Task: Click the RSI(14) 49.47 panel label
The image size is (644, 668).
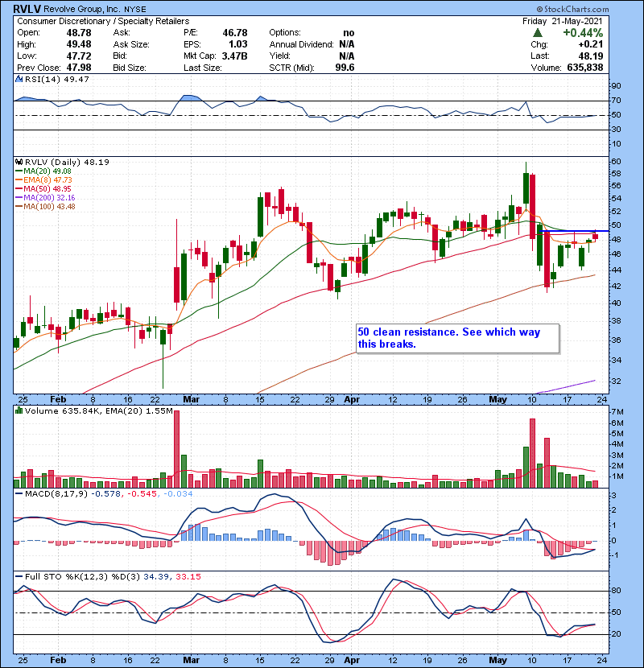Action: [57, 79]
